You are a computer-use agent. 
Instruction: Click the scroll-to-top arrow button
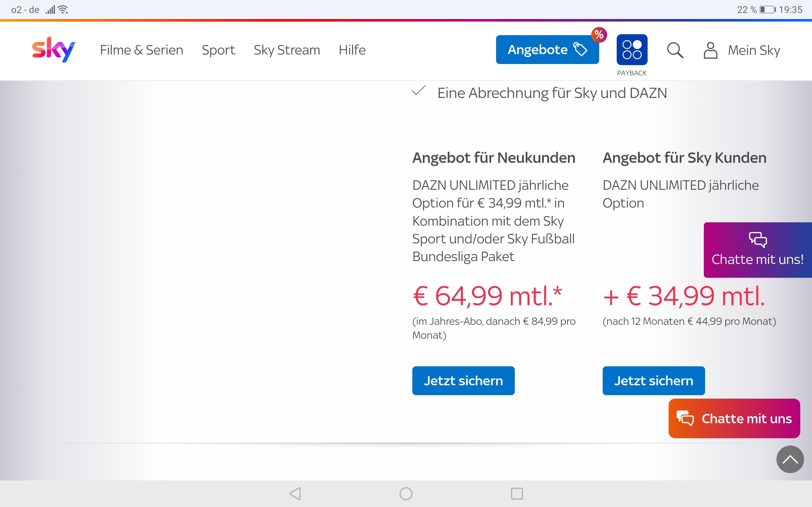[x=790, y=459]
